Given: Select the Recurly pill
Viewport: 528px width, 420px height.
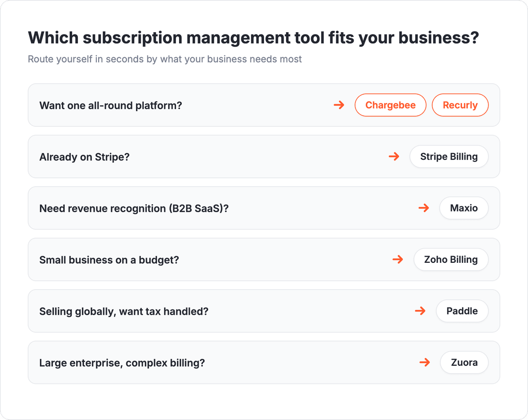Looking at the screenshot, I should (x=460, y=105).
